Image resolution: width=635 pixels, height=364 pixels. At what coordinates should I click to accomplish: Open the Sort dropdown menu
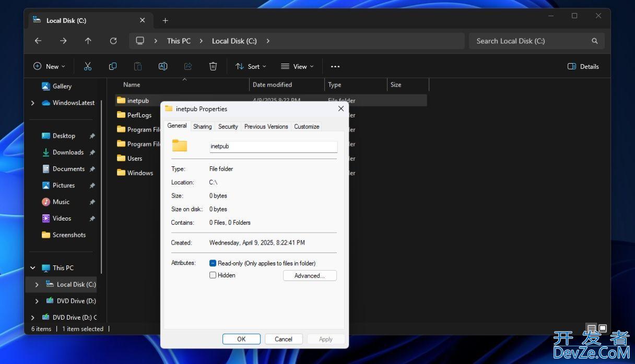point(251,66)
